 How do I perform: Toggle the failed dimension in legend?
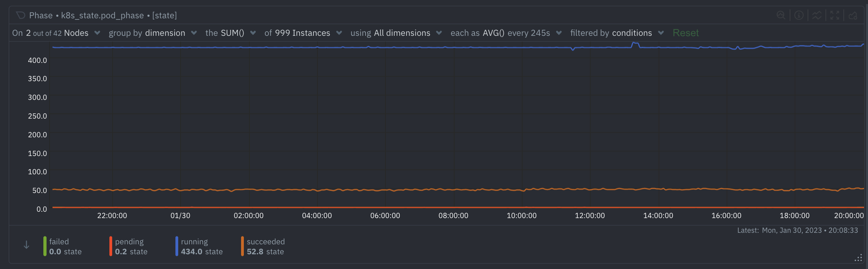pos(62,246)
